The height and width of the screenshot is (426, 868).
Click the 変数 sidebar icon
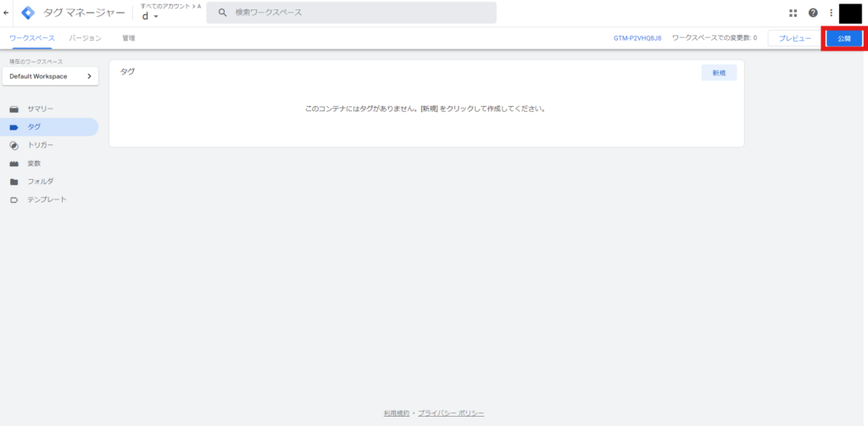(x=14, y=163)
